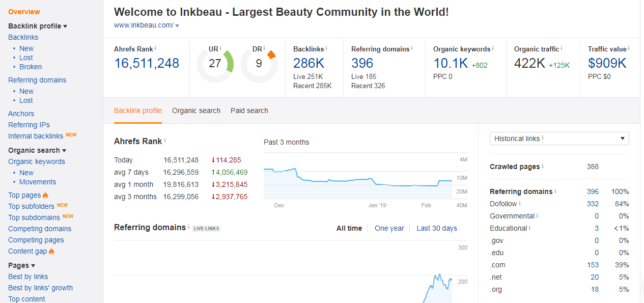This screenshot has height=303, width=644.
Task: Open Best by links sidebar link
Action: coord(28,277)
